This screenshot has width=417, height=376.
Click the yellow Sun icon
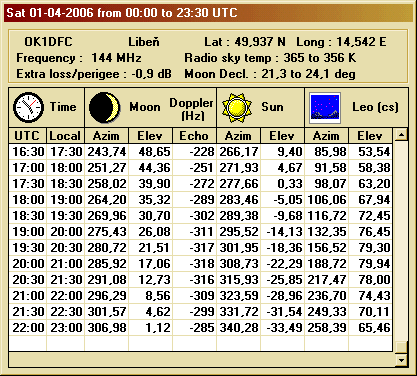[x=237, y=108]
